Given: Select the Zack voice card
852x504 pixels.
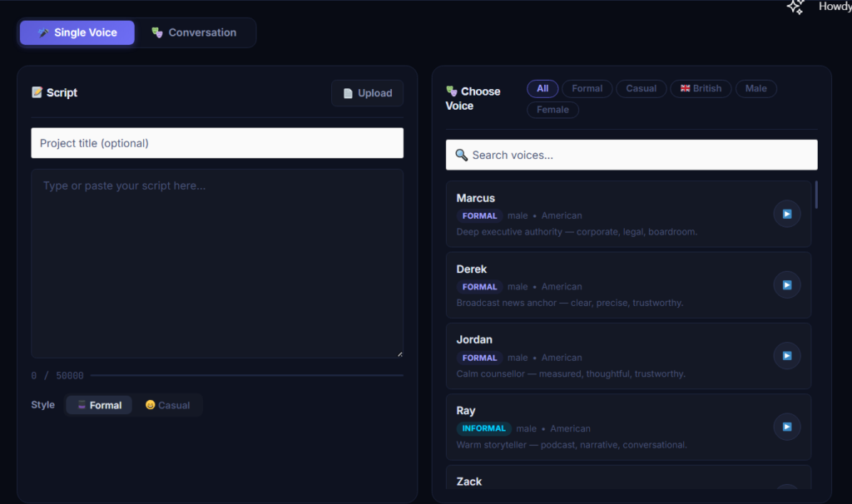Looking at the screenshot, I should [629, 477].
